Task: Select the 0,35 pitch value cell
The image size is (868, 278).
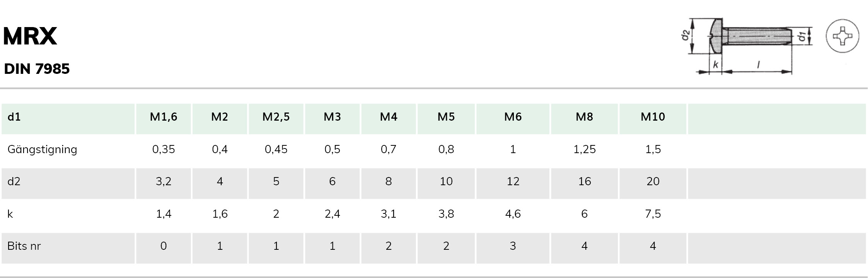Action: [164, 149]
